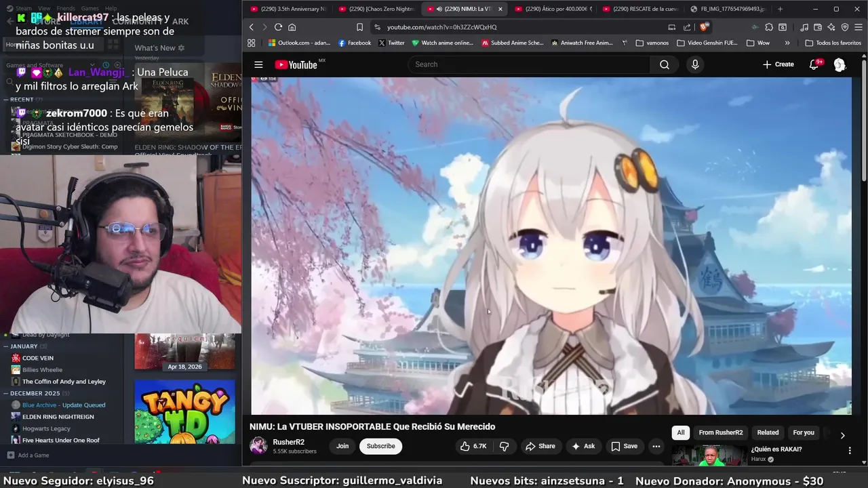868x488 pixels.
Task: Open the extensions puzzle icon
Action: [769, 27]
